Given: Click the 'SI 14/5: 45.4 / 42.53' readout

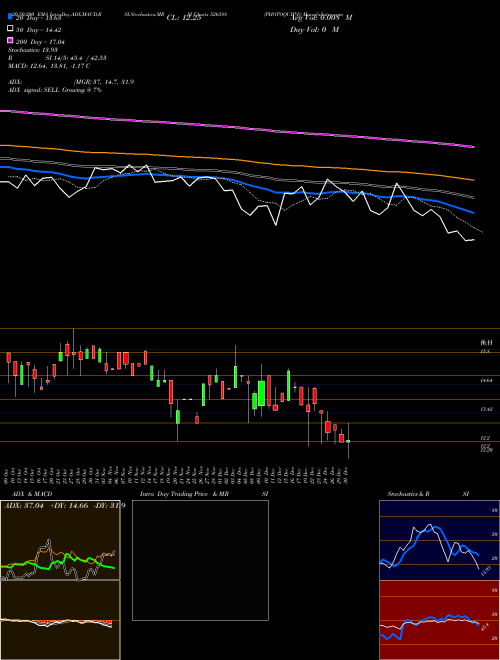Looking at the screenshot, I should click(76, 58).
